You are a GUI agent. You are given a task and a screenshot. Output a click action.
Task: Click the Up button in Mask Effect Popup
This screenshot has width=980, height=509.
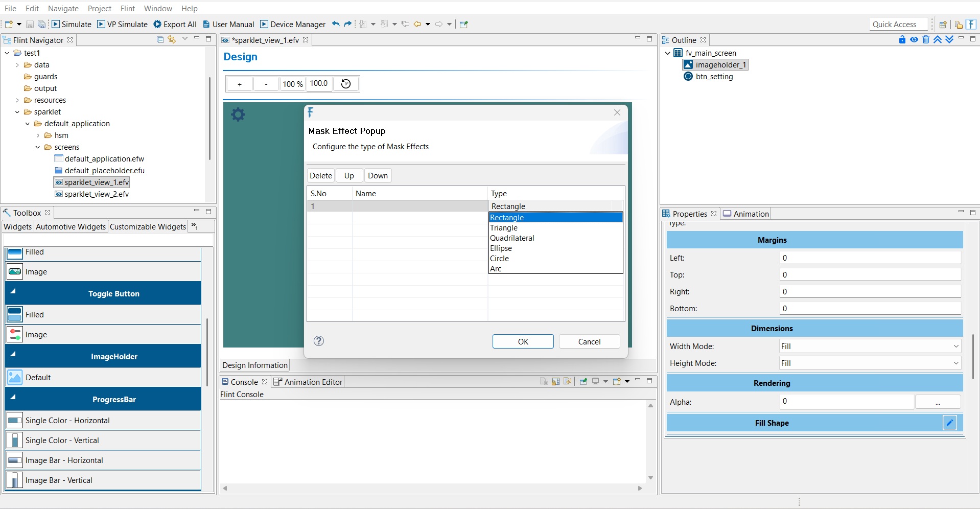pos(349,175)
